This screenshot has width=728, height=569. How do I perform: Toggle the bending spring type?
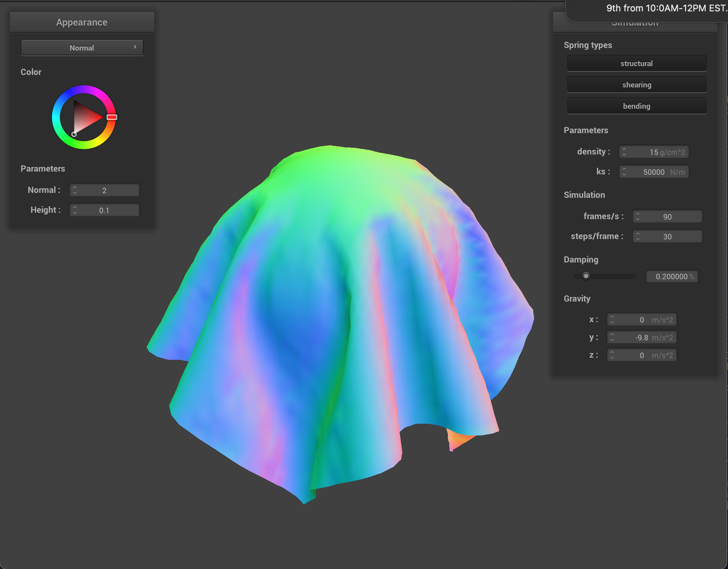click(636, 106)
